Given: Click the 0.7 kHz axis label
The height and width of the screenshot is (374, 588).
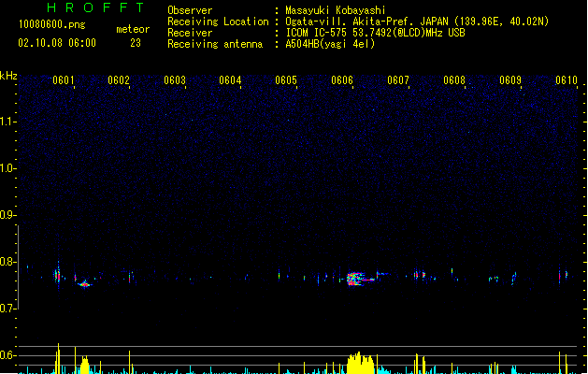Looking at the screenshot, I should [7, 309].
